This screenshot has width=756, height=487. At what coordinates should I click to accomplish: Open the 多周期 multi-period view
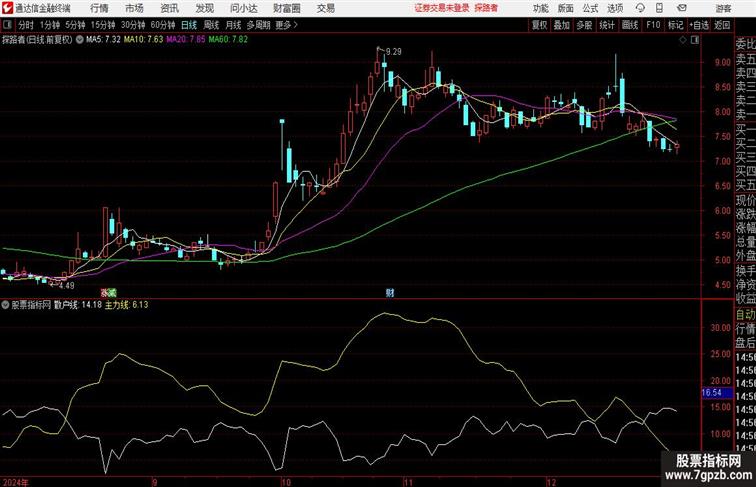pyautogui.click(x=258, y=25)
